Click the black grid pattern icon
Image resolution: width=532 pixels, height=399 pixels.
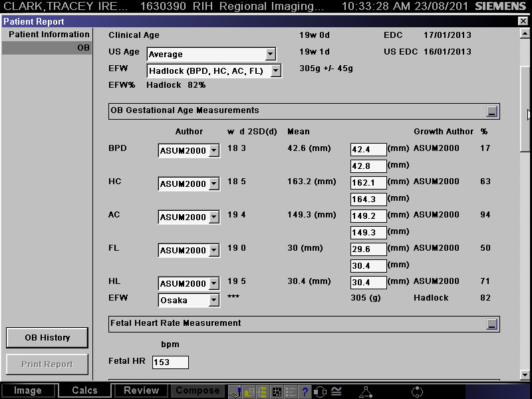277,392
